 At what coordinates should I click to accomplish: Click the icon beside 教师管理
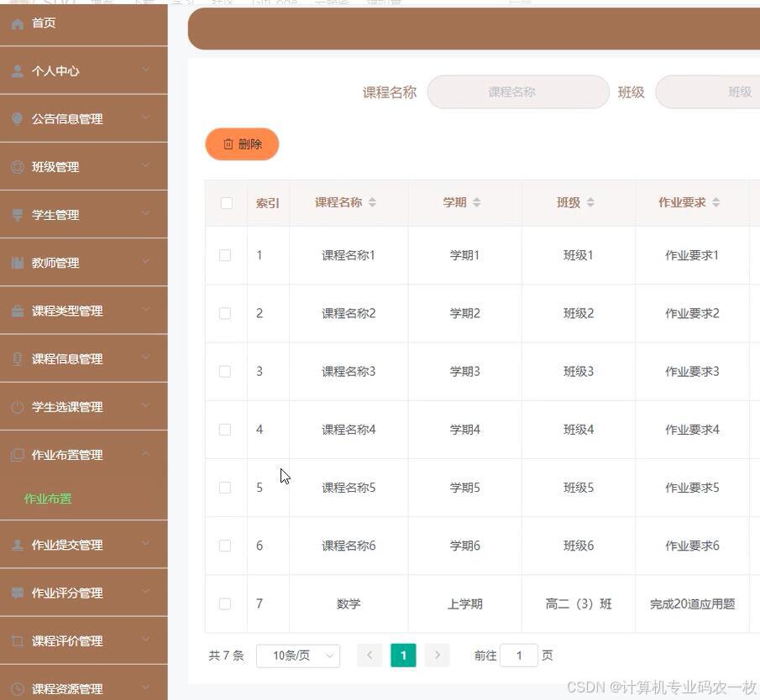click(x=18, y=263)
